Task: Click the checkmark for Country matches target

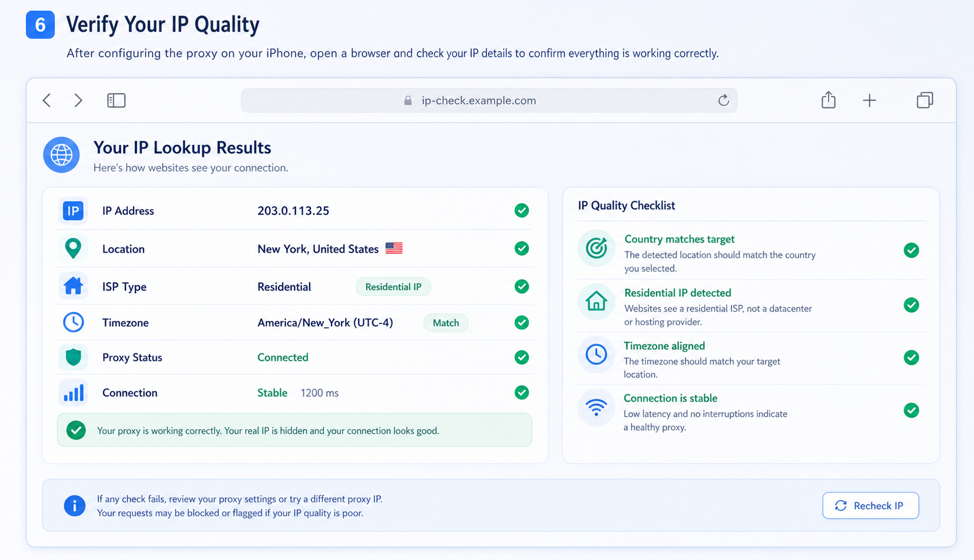Action: [912, 250]
